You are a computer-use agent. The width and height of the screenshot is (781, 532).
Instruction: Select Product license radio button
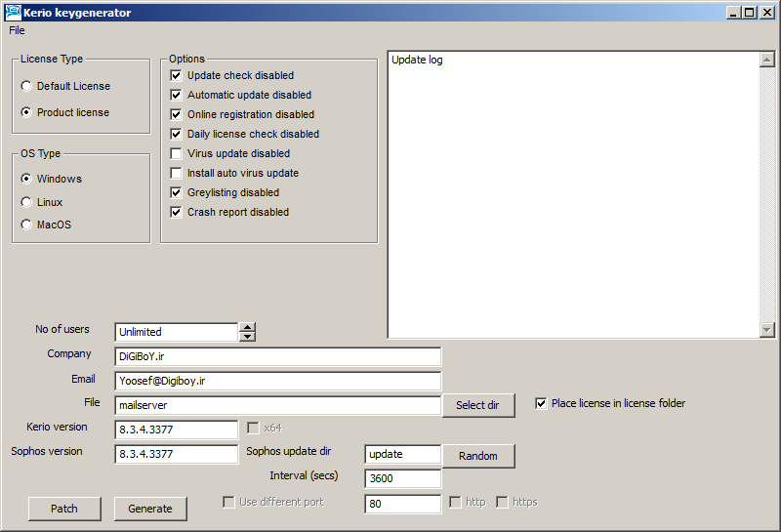(x=26, y=112)
